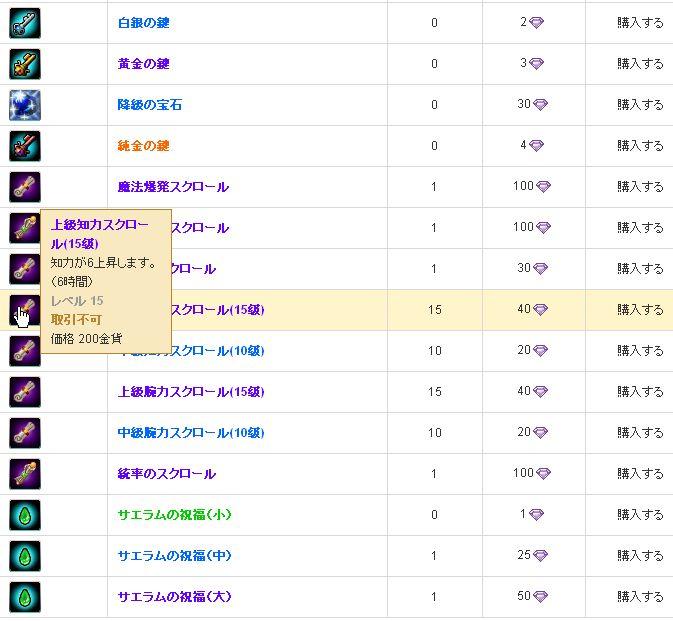Click the diamond gem beside price 3

coord(536,64)
